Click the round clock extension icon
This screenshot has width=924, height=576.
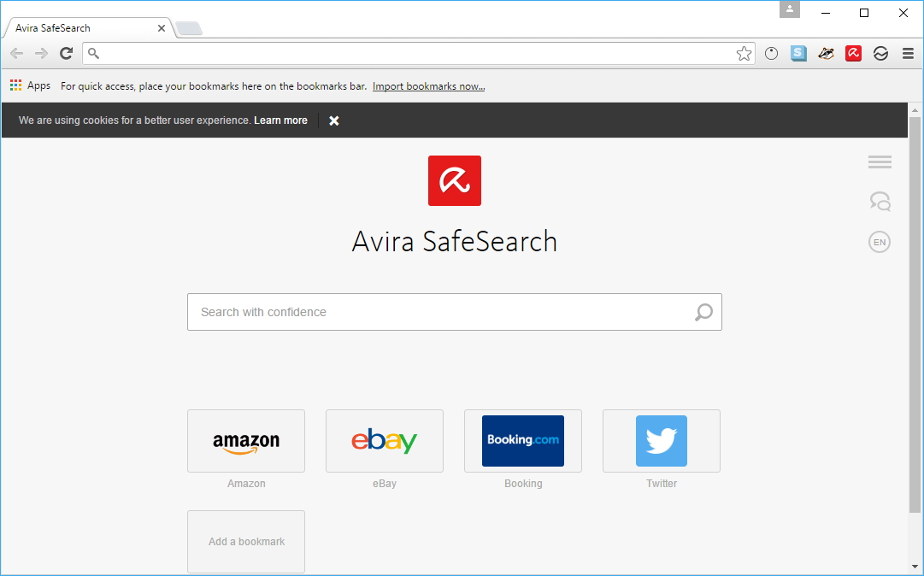click(771, 54)
